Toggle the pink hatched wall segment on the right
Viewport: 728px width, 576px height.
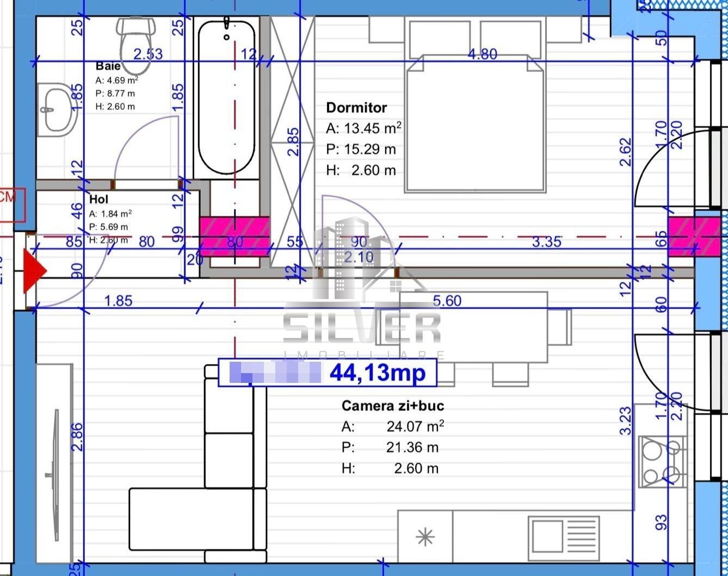(695, 237)
